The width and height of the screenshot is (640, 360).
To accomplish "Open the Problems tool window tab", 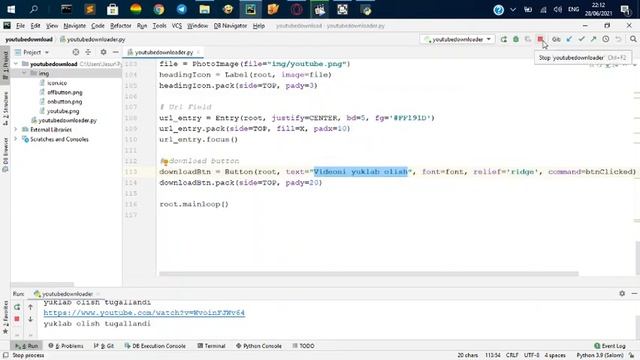I will click(66, 346).
